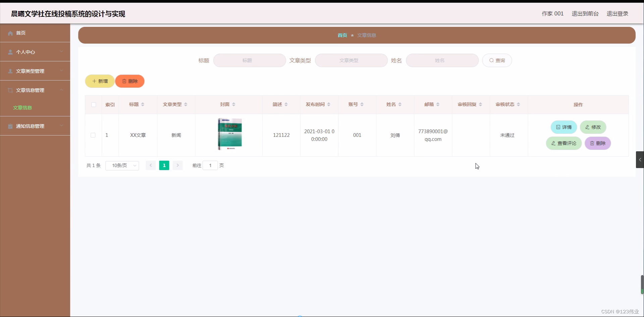Open 通知信息管理 via its sidebar icon
Viewport: 644px width, 317px height.
click(10, 126)
